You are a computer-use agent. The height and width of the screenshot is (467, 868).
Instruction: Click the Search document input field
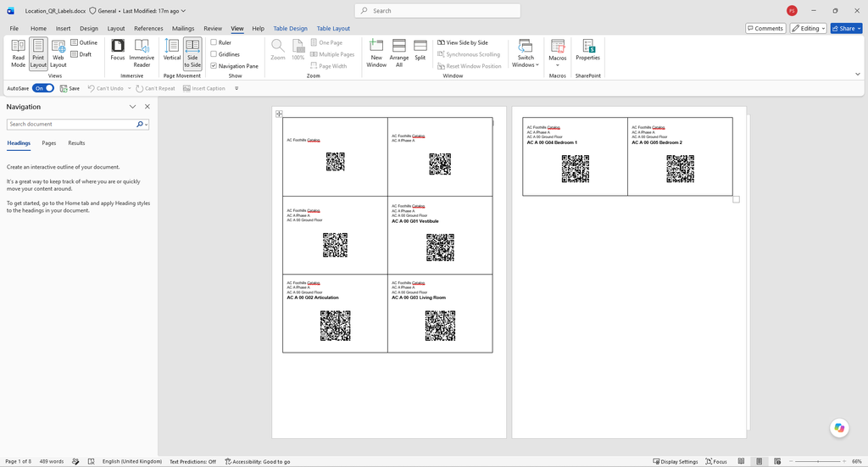click(x=71, y=125)
